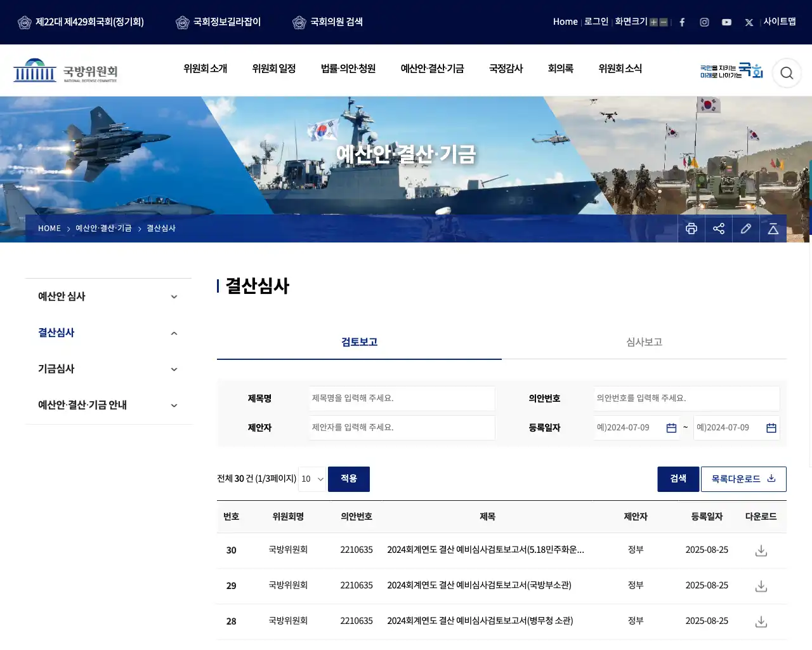This screenshot has height=650, width=812.
Task: Switch to the 심사보고 tab
Action: pyautogui.click(x=644, y=342)
